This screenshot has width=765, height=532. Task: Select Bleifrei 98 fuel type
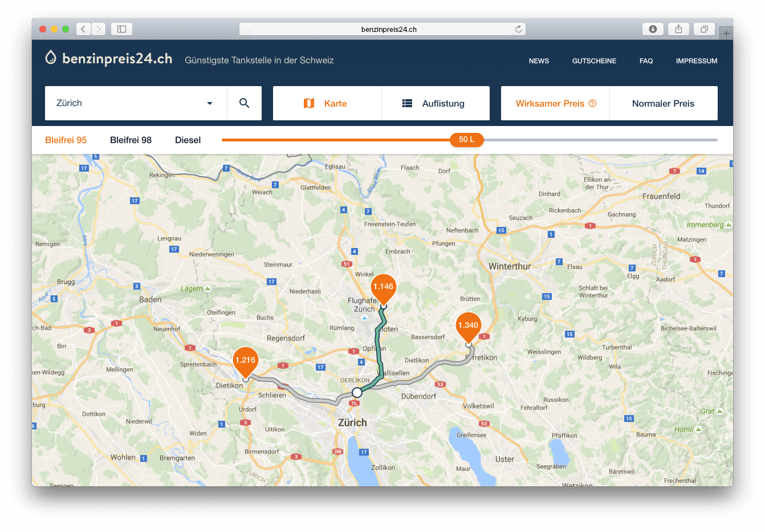(131, 140)
